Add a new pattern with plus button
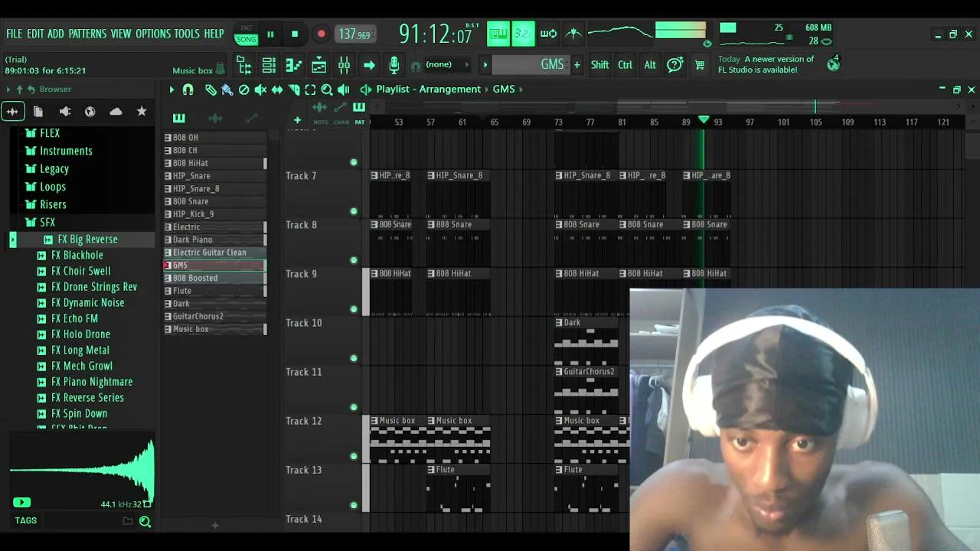Image resolution: width=980 pixels, height=551 pixels. tap(577, 65)
